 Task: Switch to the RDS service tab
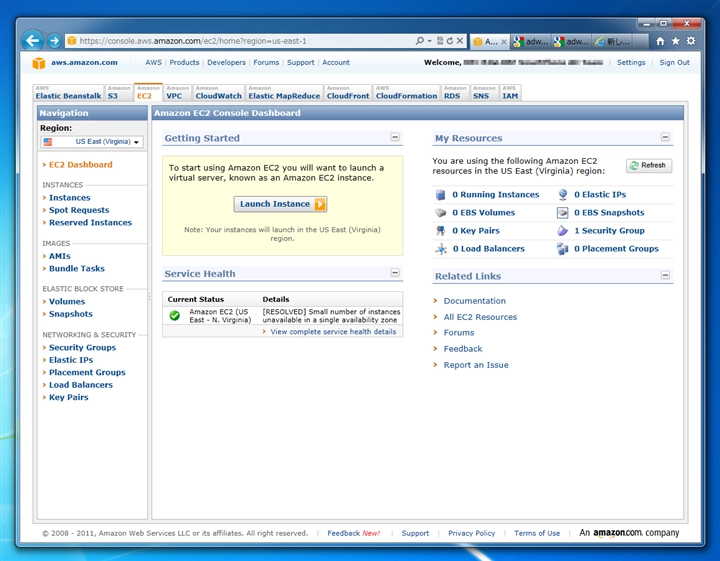[455, 93]
